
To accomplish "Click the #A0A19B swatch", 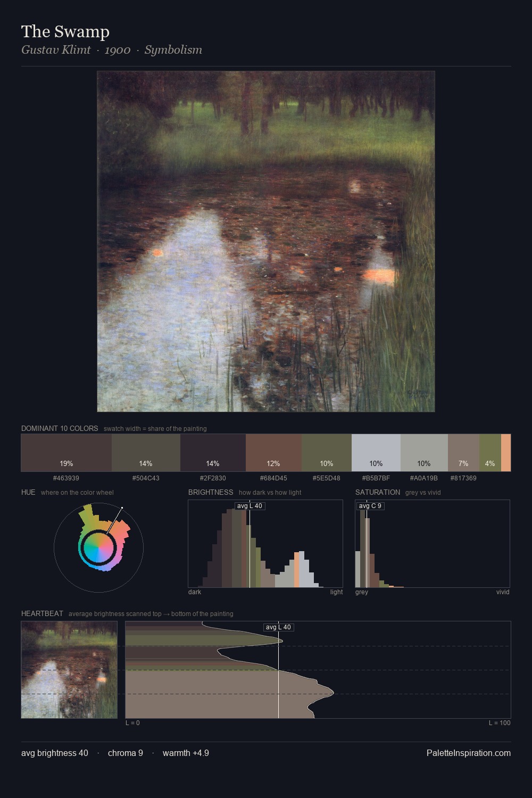I will pos(424,453).
